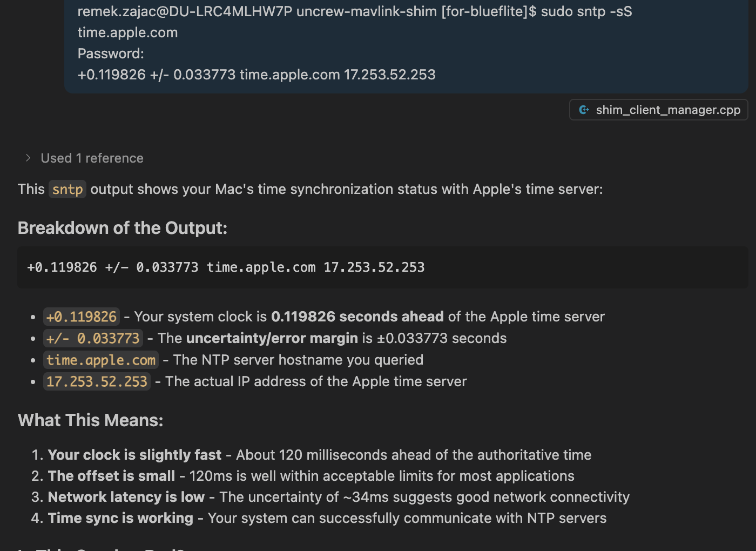Click the inline code '+0.119826'
The image size is (756, 551).
[x=82, y=317]
